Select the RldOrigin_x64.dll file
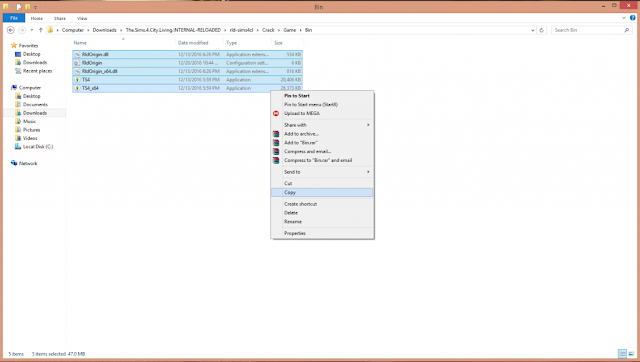Image resolution: width=640 pixels, height=362 pixels. [187, 71]
